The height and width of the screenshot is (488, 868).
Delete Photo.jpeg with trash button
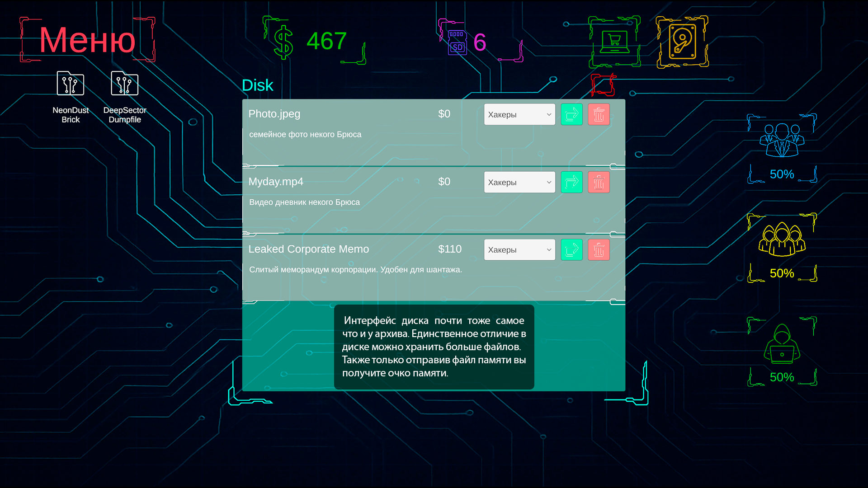pyautogui.click(x=599, y=114)
